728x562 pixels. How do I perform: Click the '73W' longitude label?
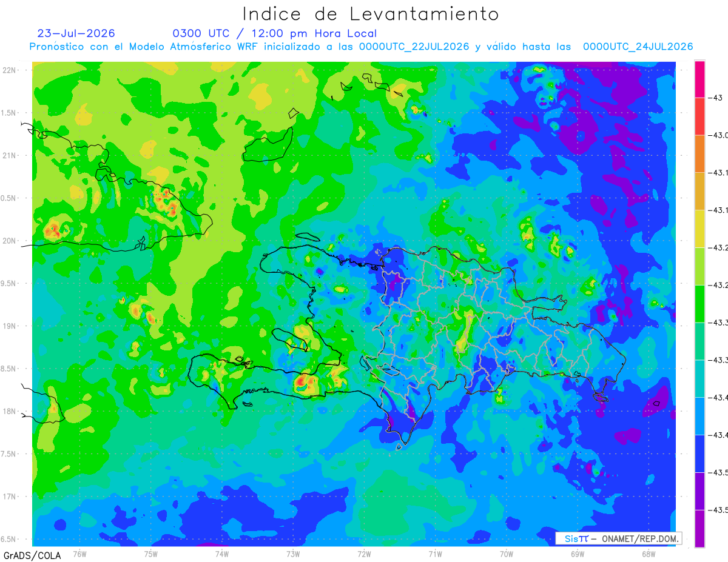(293, 554)
